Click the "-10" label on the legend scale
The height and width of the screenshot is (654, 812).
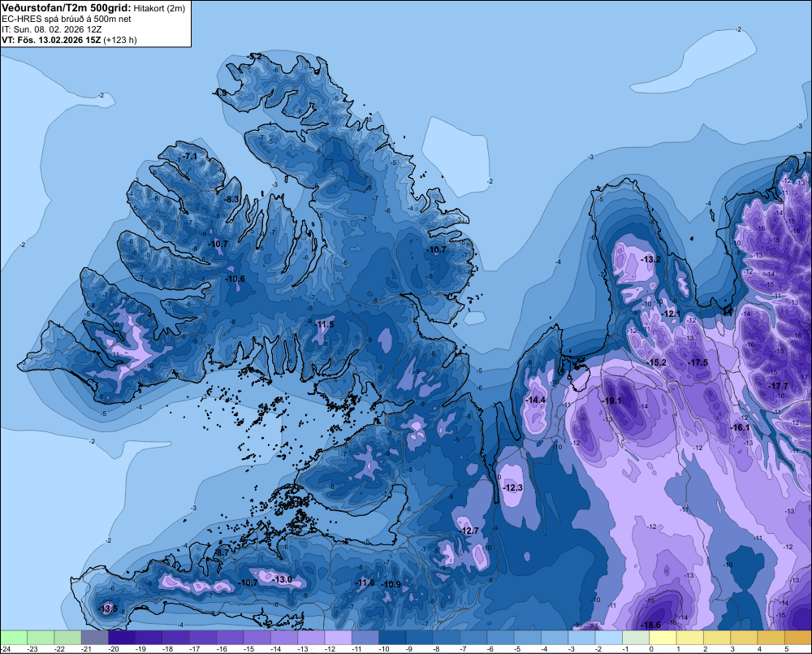pos(384,649)
